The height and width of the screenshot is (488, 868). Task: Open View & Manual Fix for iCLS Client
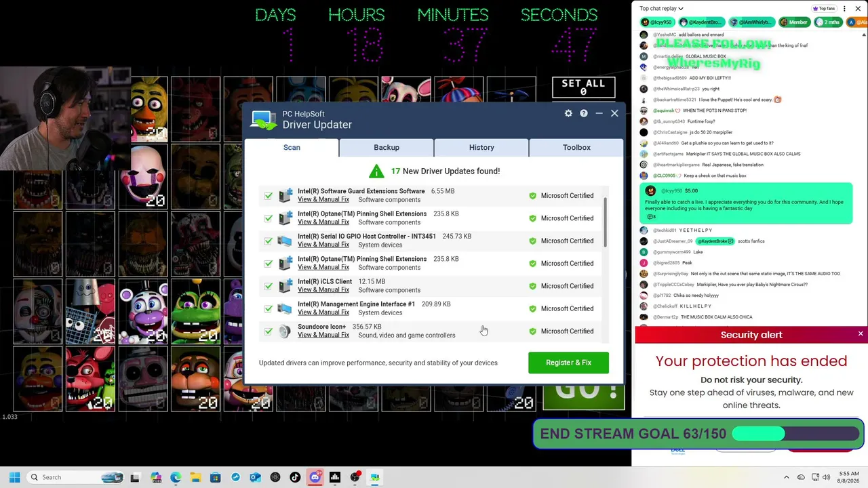point(323,290)
